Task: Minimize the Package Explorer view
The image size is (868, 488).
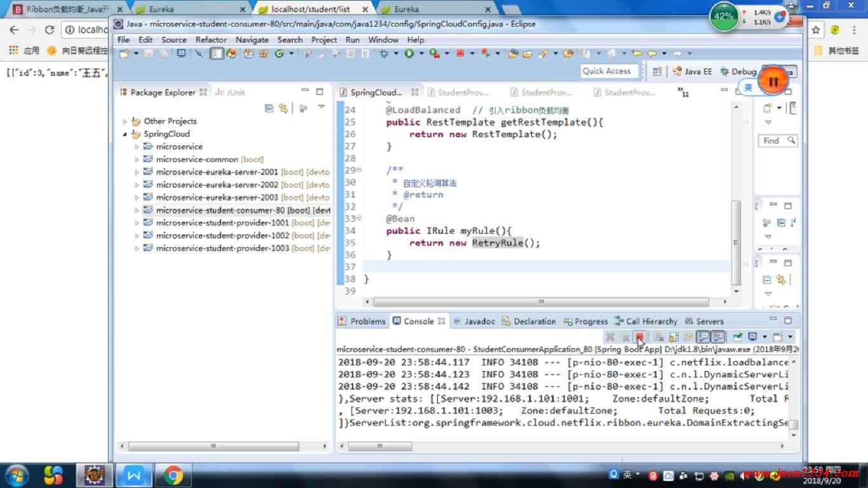Action: tap(305, 91)
